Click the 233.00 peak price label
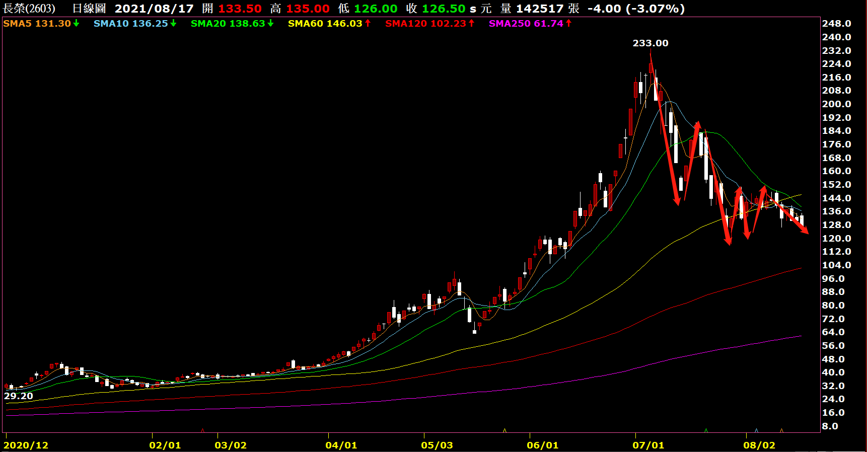868x452 pixels. (650, 43)
